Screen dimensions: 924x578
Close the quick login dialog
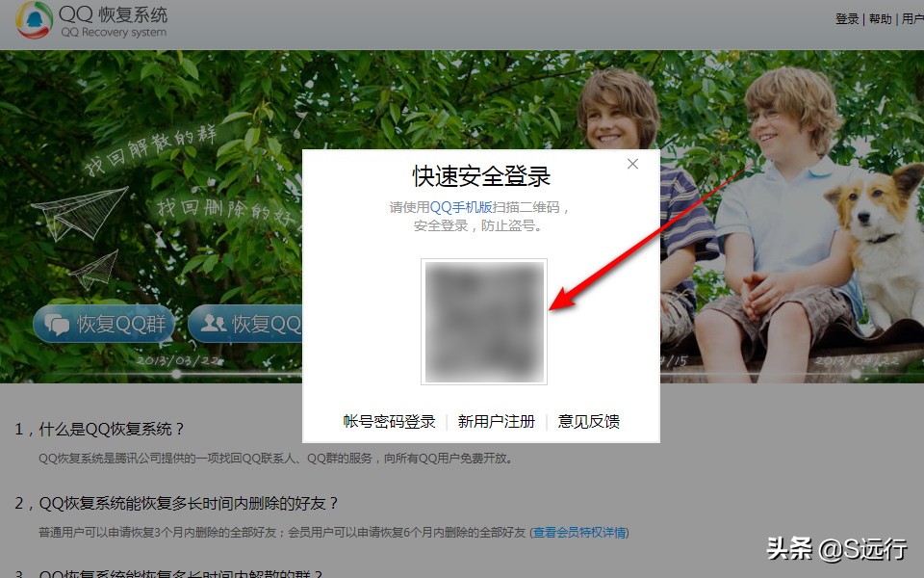click(632, 164)
